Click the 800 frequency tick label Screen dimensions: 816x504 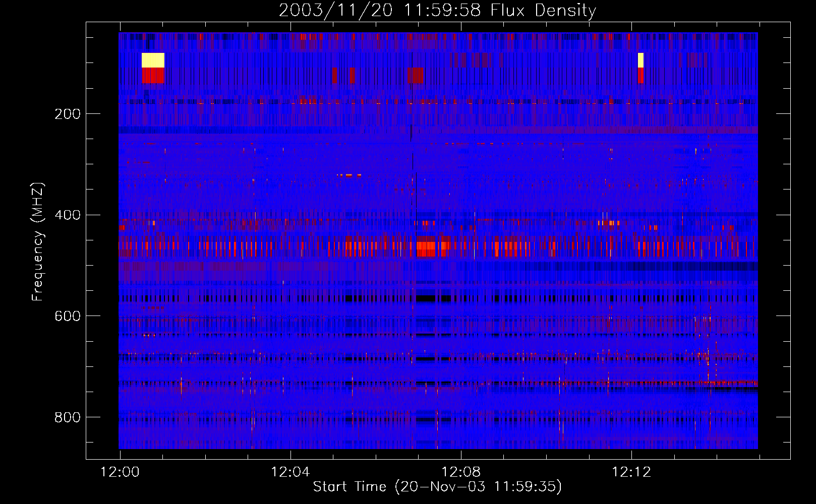(68, 417)
